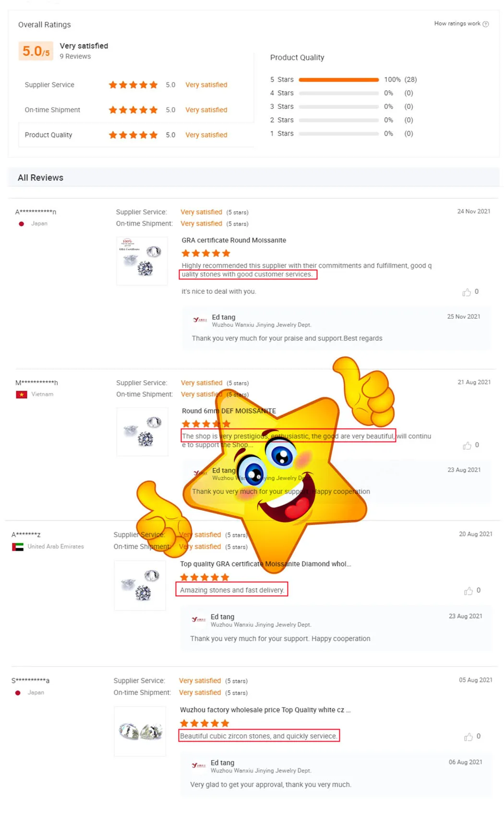Like the 24 Nov 2021 Japan review
The width and height of the screenshot is (504, 816).
click(x=467, y=292)
